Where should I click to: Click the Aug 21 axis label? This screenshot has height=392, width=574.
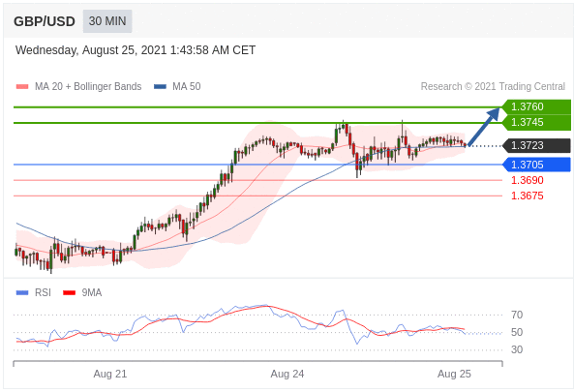[110, 374]
